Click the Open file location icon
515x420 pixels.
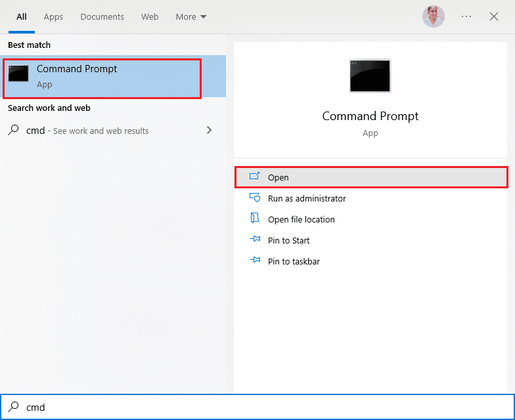coord(255,218)
